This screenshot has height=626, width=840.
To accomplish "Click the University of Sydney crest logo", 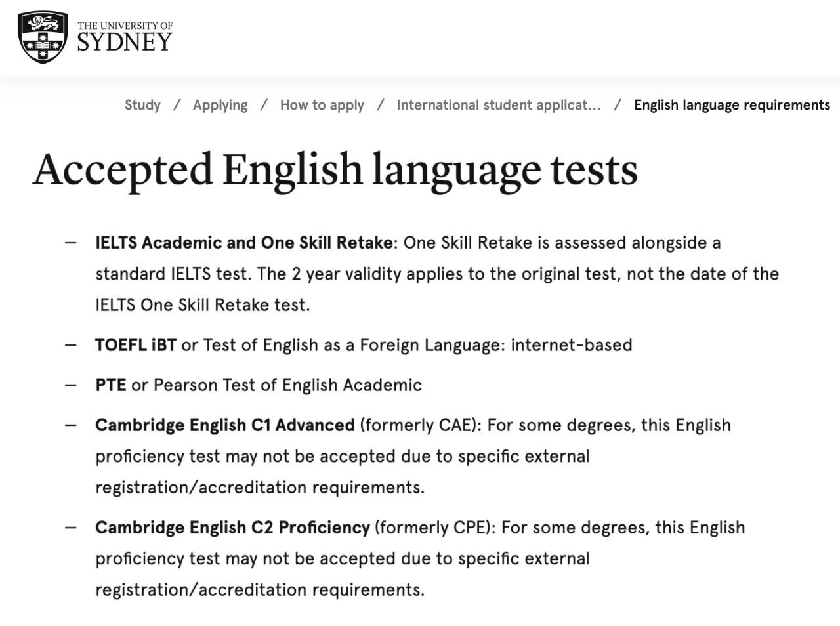I will (x=43, y=37).
